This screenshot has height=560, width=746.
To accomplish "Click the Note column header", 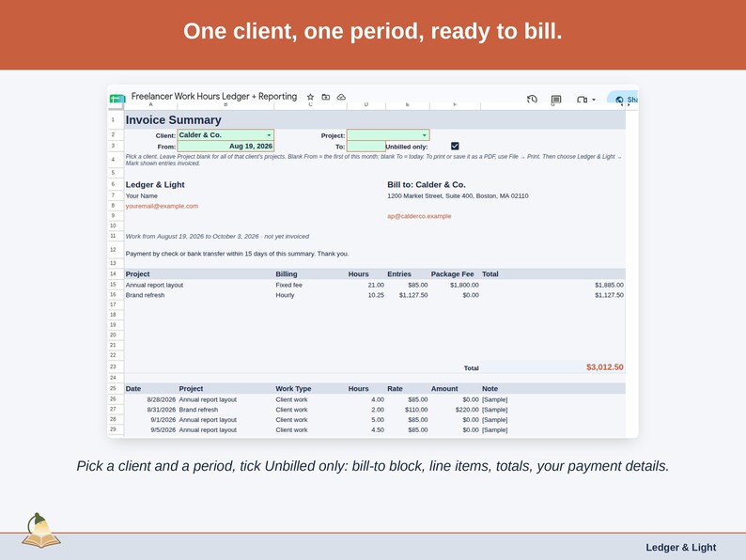I will click(490, 389).
